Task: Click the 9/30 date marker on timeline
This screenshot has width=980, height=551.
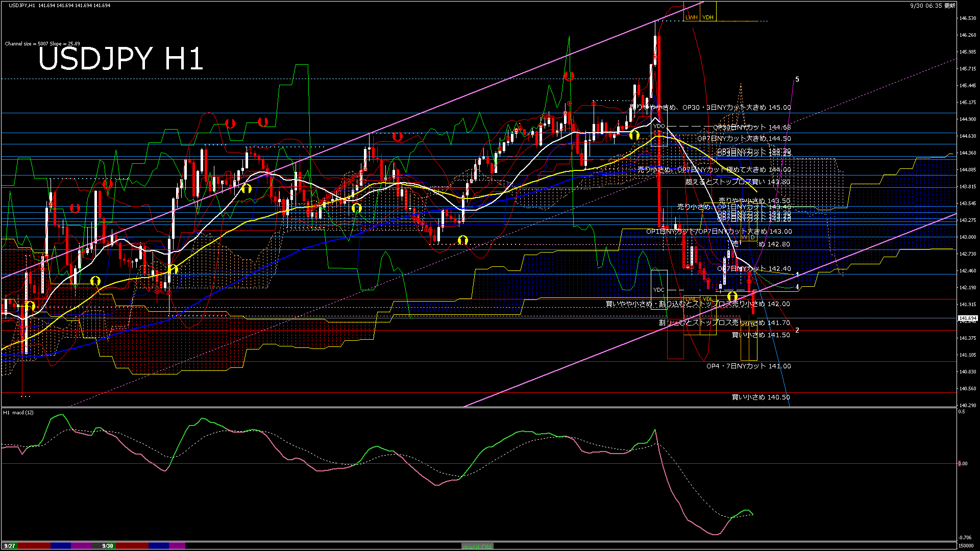Action: [108, 546]
